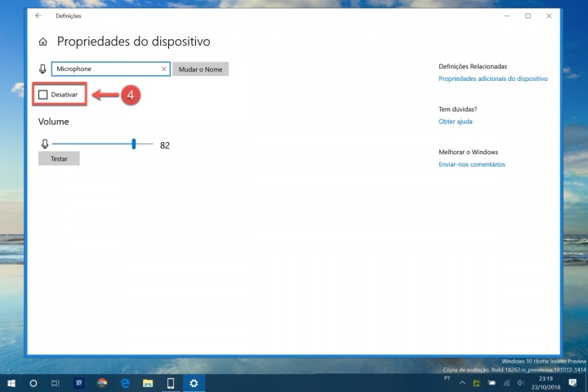588x392 pixels.
Task: Open Propriedades adicionais do dispositivo link
Action: [493, 78]
